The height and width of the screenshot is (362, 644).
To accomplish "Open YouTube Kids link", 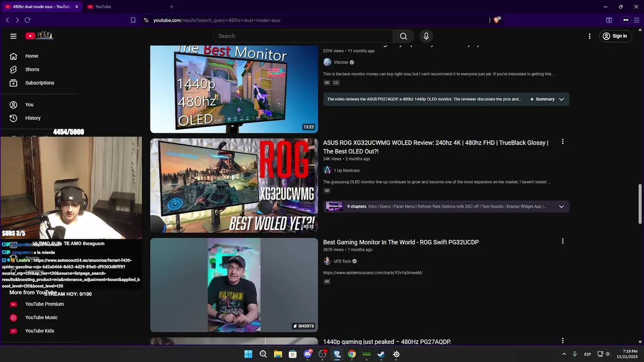I will pos(39,331).
